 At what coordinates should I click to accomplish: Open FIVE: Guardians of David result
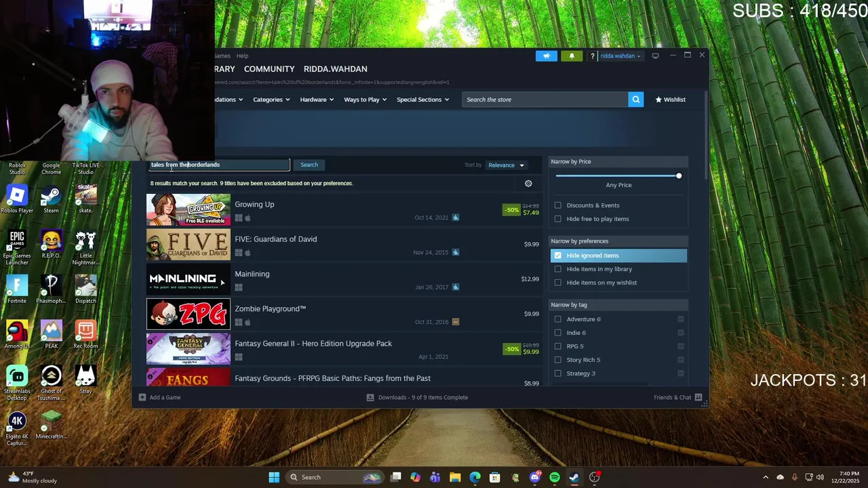[x=275, y=239]
